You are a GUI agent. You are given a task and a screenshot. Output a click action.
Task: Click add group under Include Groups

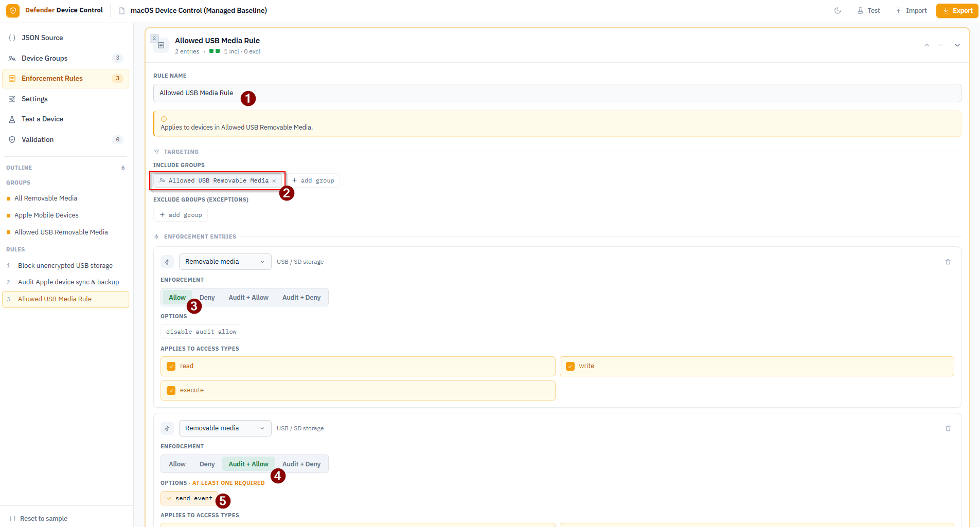tap(313, 180)
